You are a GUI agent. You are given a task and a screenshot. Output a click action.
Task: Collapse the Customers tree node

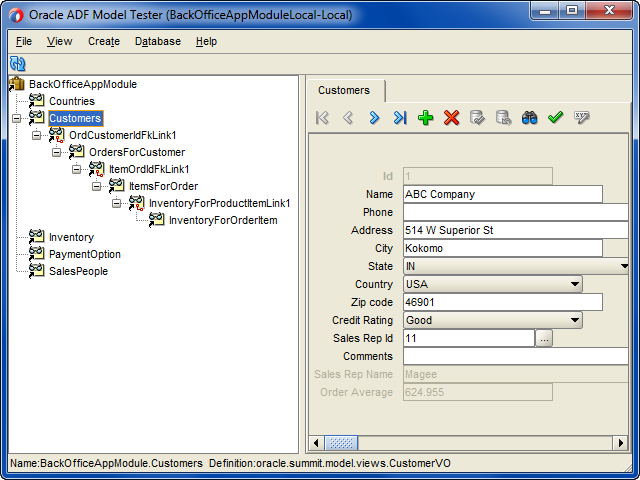(x=16, y=118)
